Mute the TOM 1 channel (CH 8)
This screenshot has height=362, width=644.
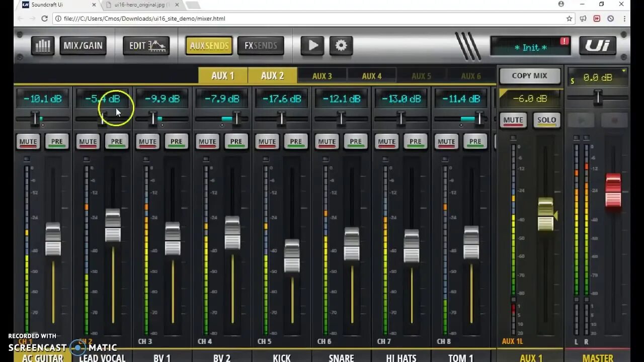pos(447,142)
